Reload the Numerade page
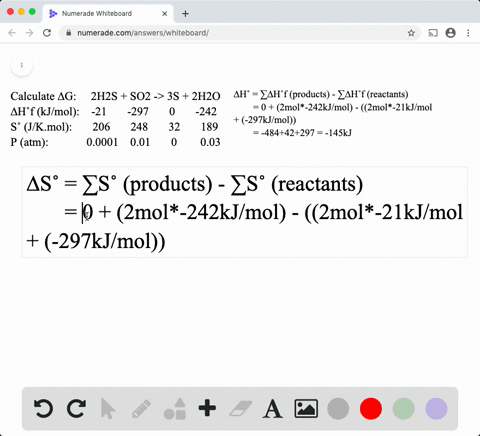Screen dimensions: 480x436 47,33
